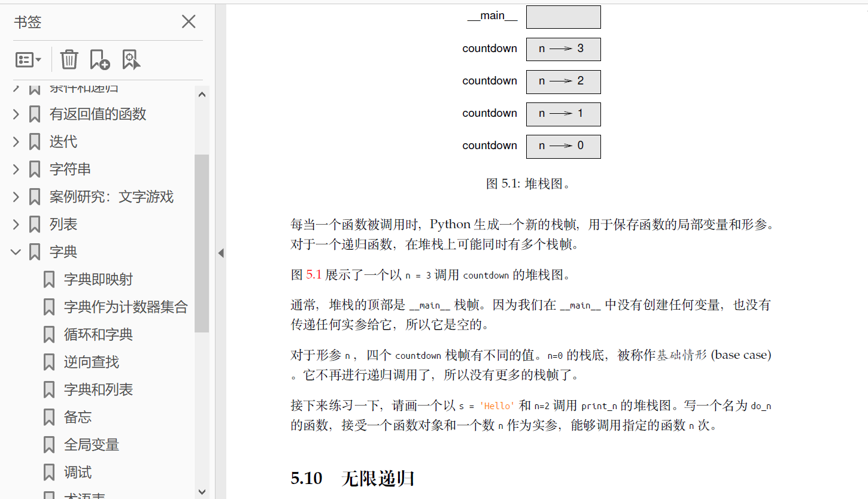Add a new bookmark
Viewport: 868px width, 499px height.
(x=99, y=60)
